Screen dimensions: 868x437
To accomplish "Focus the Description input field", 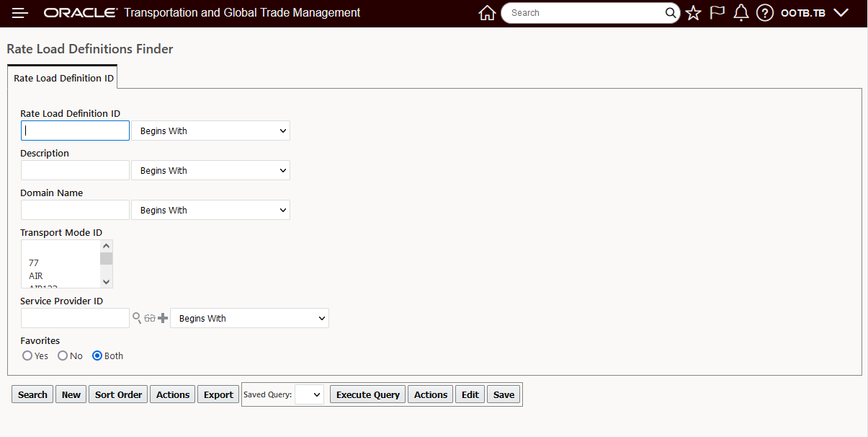I will click(75, 170).
